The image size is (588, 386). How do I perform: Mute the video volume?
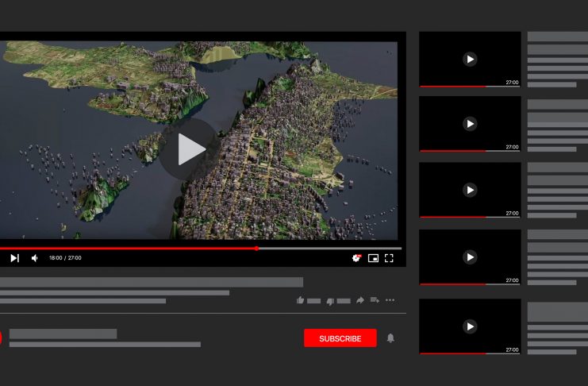tap(34, 258)
